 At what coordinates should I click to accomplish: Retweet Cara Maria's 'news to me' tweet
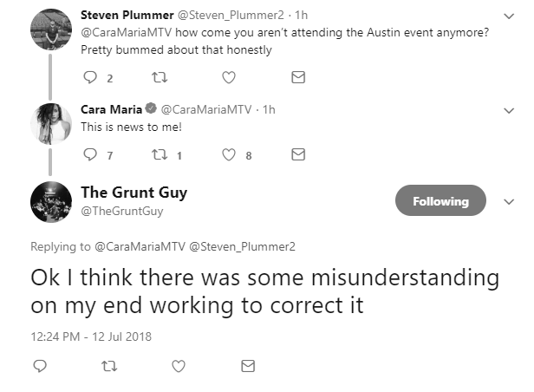click(160, 155)
